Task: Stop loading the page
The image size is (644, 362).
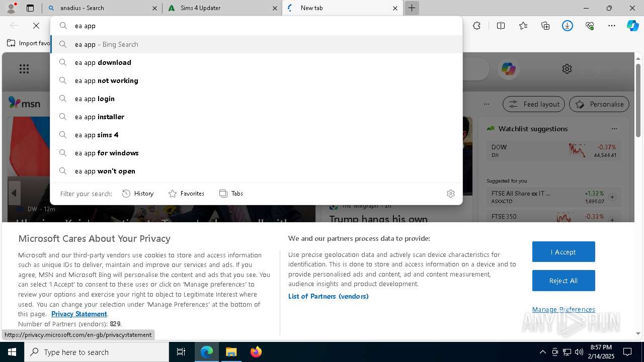Action: 36,26
